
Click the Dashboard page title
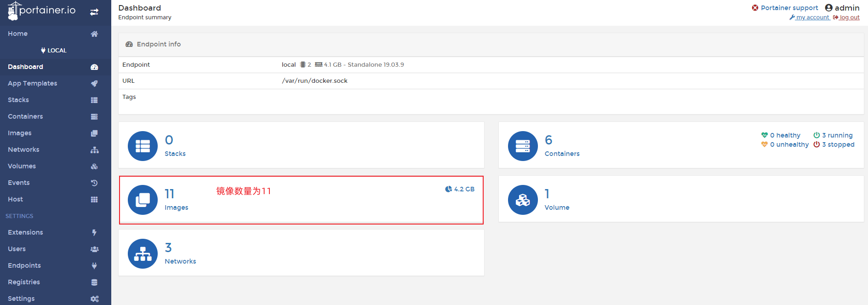pos(140,8)
